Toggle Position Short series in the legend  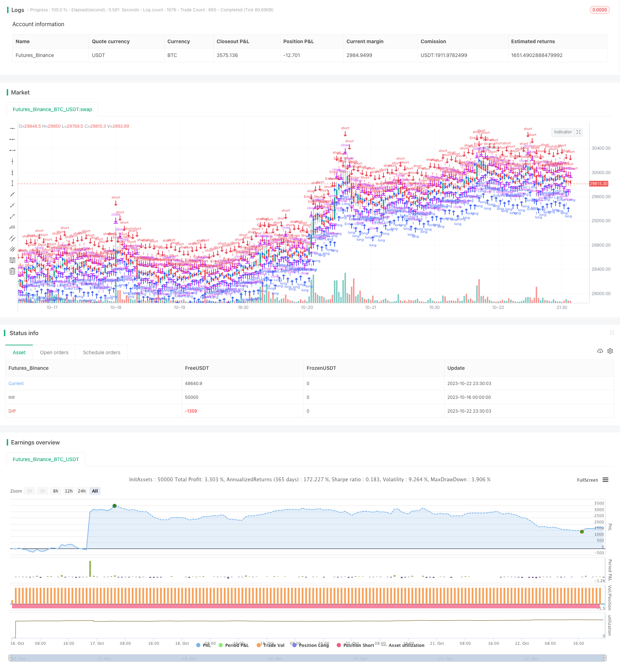[x=355, y=645]
